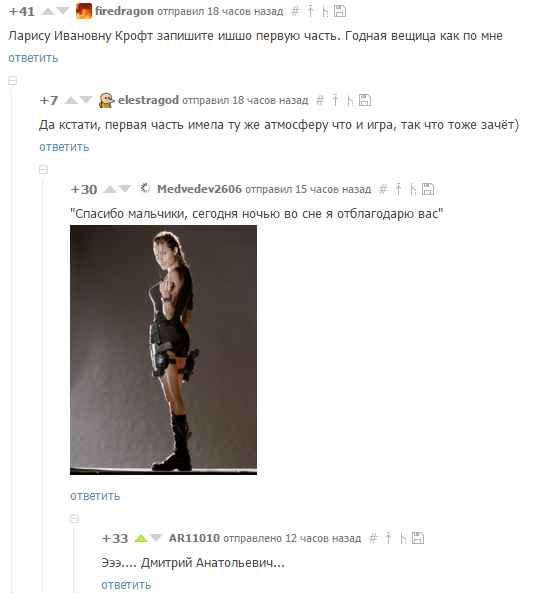
Task: Upvote elestragod's comment
Action: coord(71,100)
